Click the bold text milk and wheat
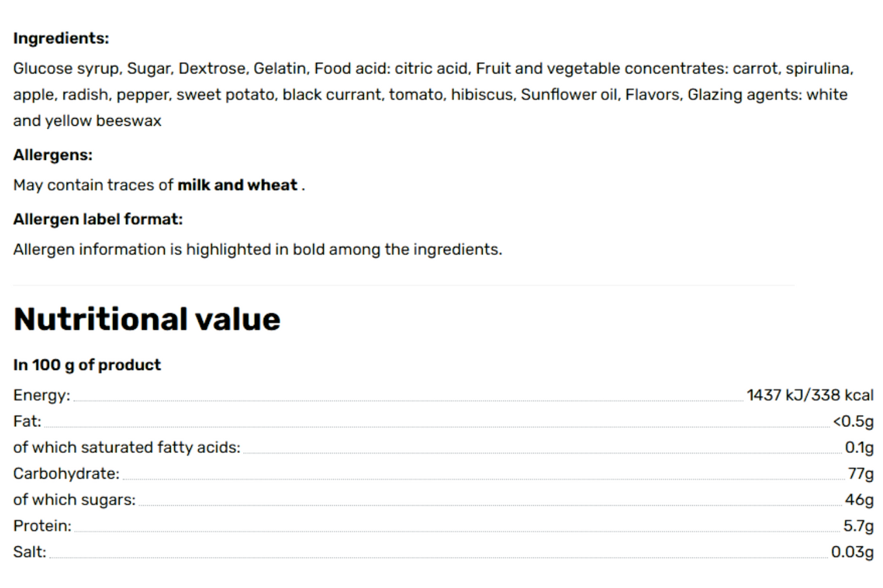Screen dimensions: 883x588 [x=237, y=185]
